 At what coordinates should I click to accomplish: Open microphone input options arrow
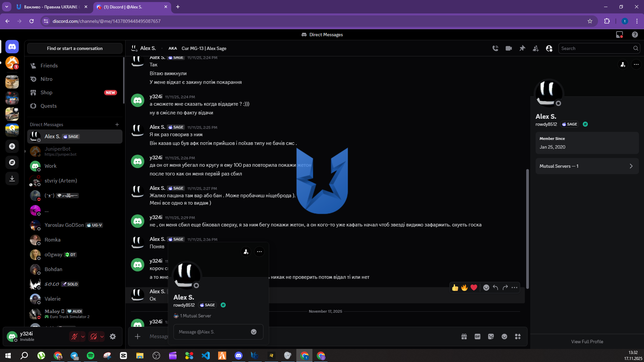(x=83, y=337)
